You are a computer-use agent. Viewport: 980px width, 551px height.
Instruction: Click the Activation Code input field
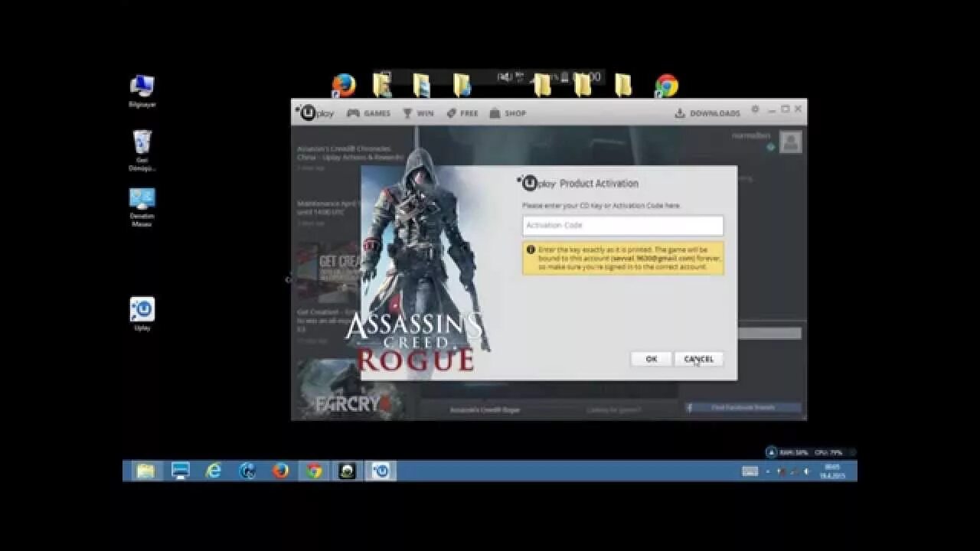click(x=622, y=225)
